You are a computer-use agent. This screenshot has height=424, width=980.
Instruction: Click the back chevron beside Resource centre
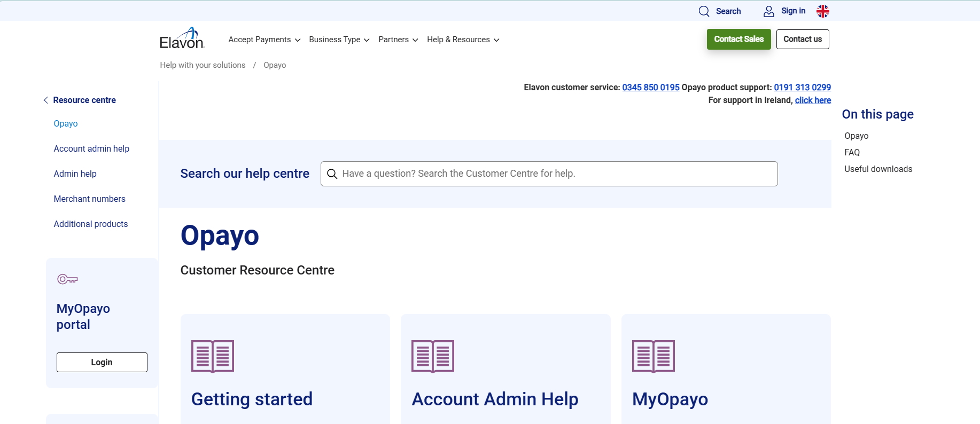pyautogui.click(x=46, y=100)
